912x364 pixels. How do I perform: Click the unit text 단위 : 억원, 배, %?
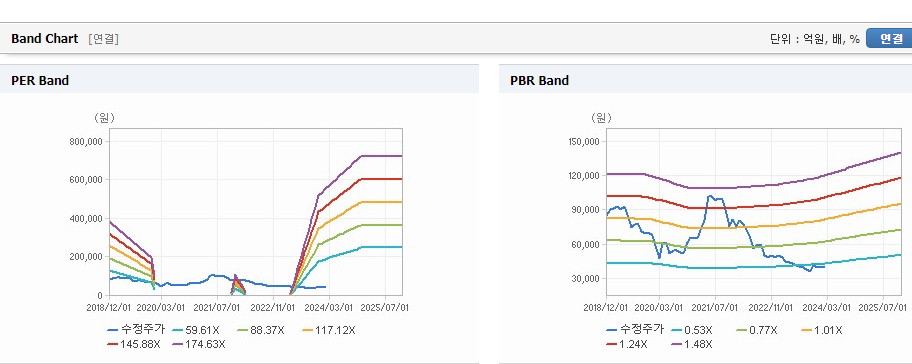click(x=815, y=39)
